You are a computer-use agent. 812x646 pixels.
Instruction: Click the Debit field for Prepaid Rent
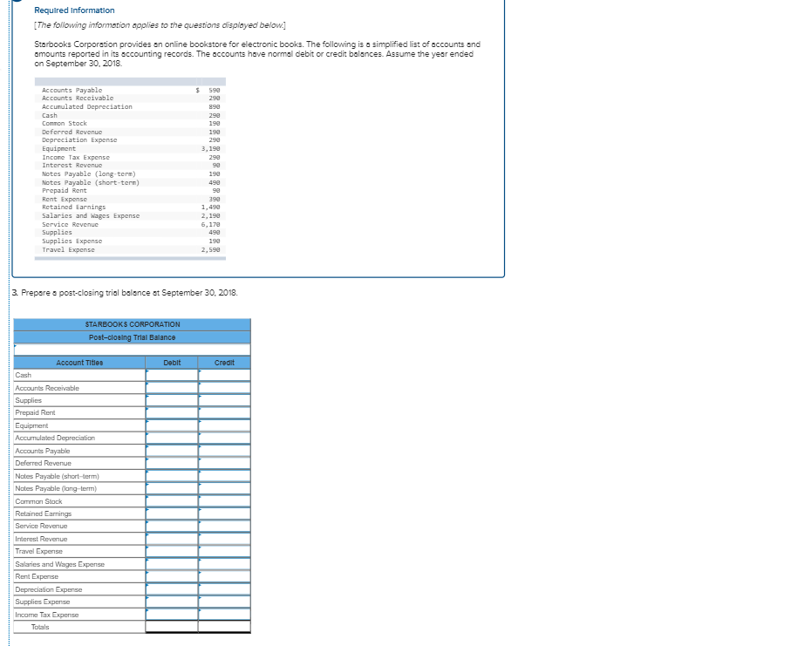[x=171, y=412]
